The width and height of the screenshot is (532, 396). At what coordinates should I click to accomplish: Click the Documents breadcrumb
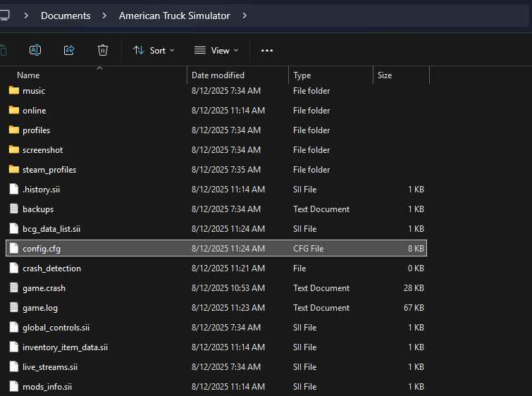(66, 16)
